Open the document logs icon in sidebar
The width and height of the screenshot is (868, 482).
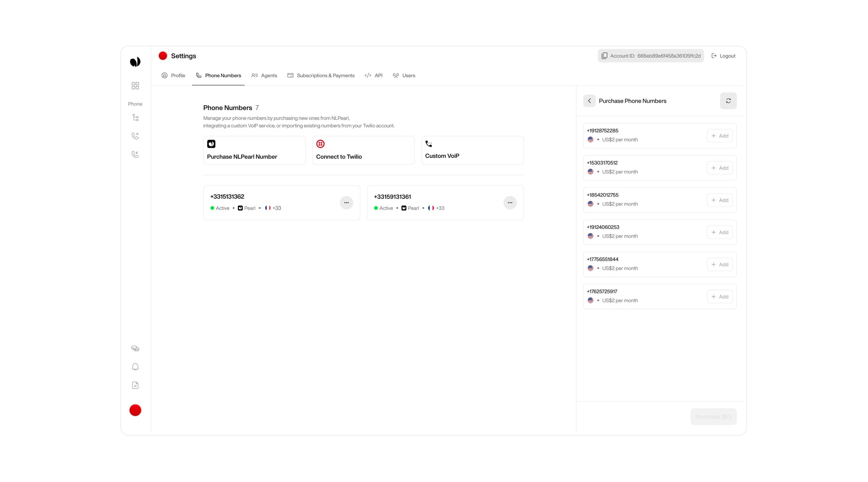135,385
